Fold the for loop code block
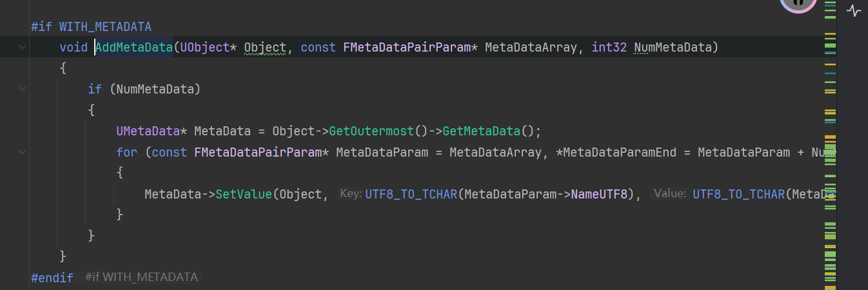 [x=23, y=152]
